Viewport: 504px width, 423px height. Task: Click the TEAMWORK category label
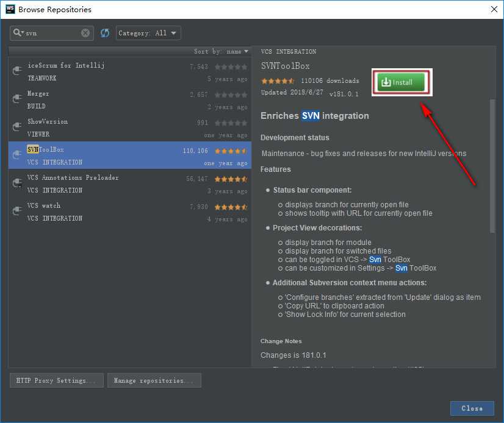pos(41,78)
